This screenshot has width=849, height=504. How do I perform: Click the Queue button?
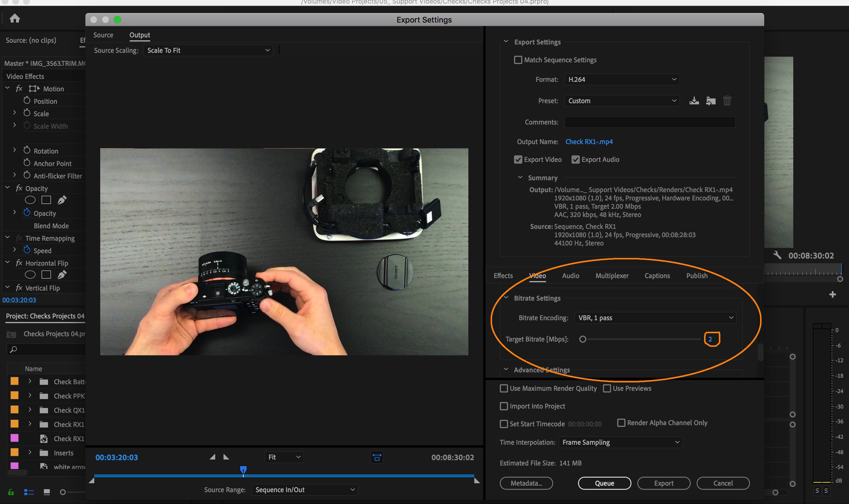tap(604, 483)
